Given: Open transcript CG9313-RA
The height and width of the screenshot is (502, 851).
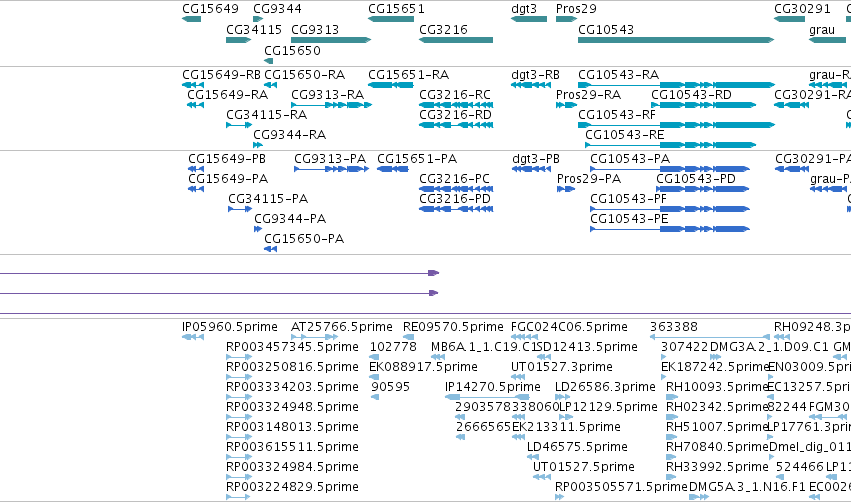Looking at the screenshot, I should tap(331, 105).
